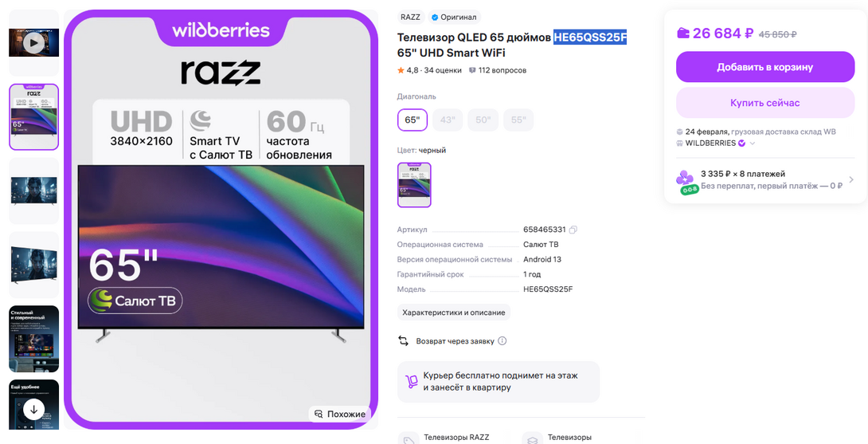Expand the 8 payments installment details arrow

850,179
